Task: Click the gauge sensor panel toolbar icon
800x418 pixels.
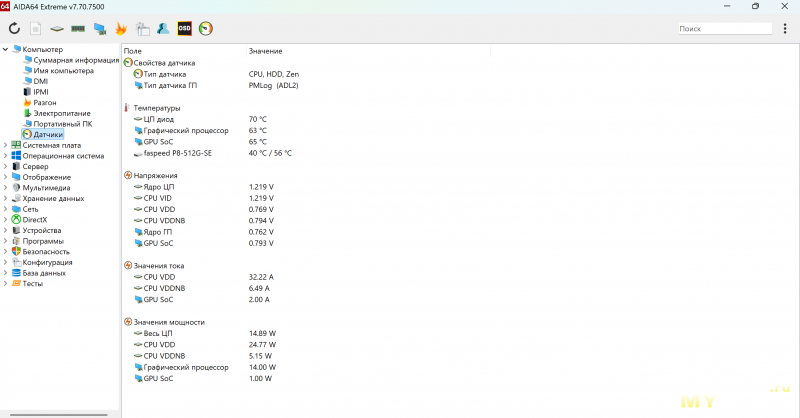Action: [206, 29]
